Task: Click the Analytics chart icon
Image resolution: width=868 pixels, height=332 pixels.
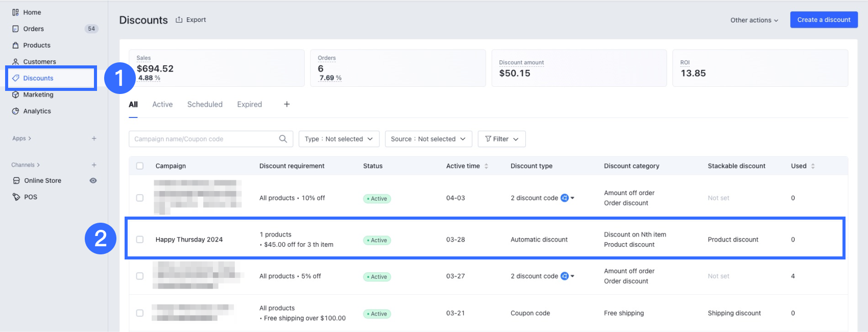Action: click(x=15, y=111)
